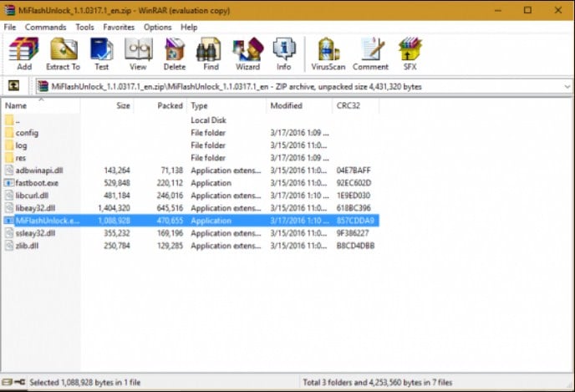Click CRC32 value 92EC602D
The height and width of the screenshot is (392, 575).
(x=354, y=182)
